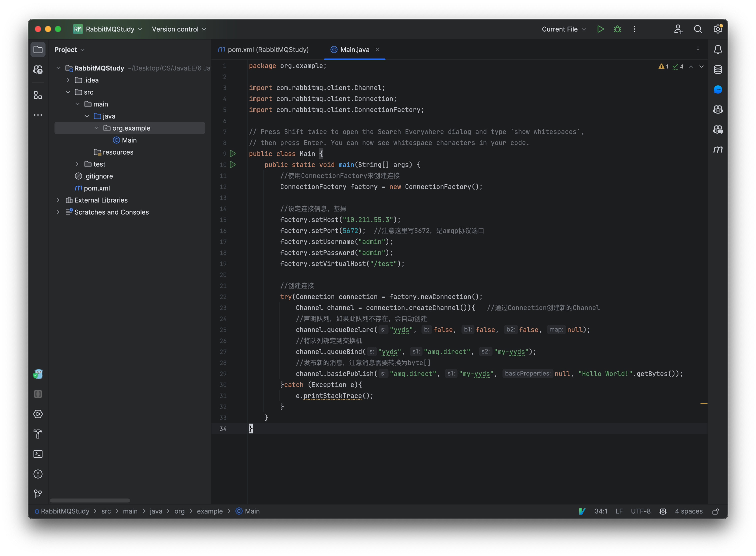
Task: Open the Version control menu
Action: click(179, 29)
